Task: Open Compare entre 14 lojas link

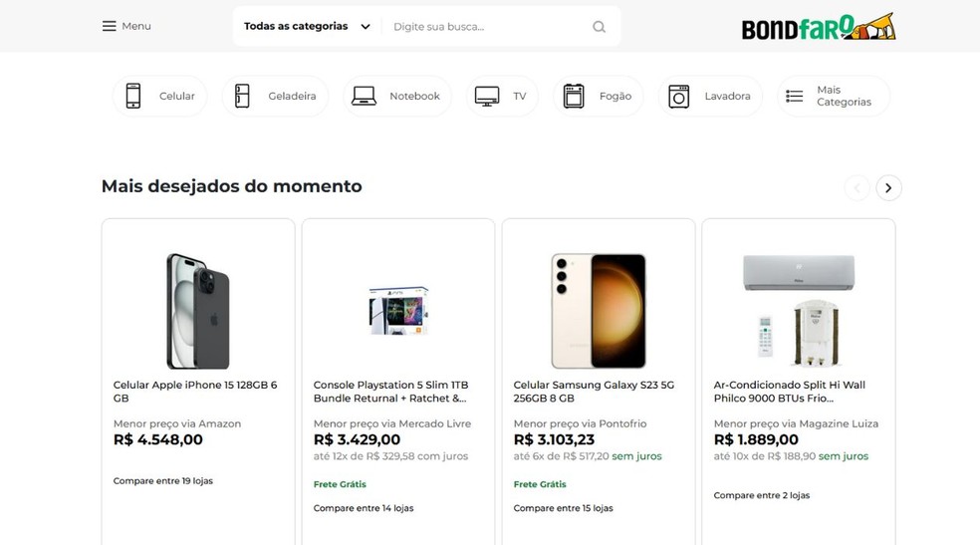Action: click(364, 508)
